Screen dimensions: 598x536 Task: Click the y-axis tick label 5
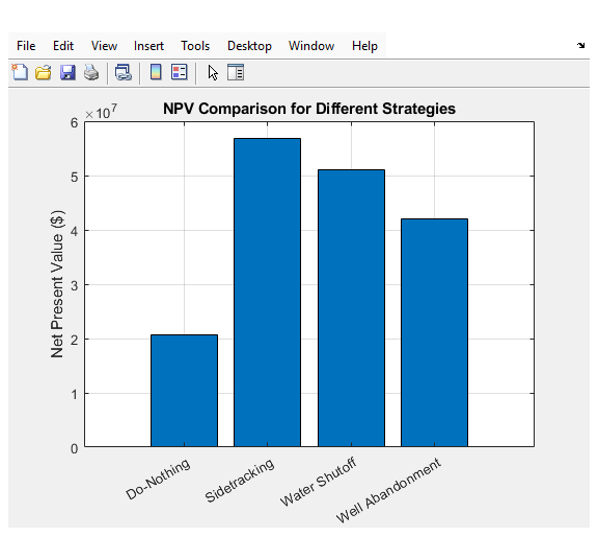pyautogui.click(x=74, y=177)
